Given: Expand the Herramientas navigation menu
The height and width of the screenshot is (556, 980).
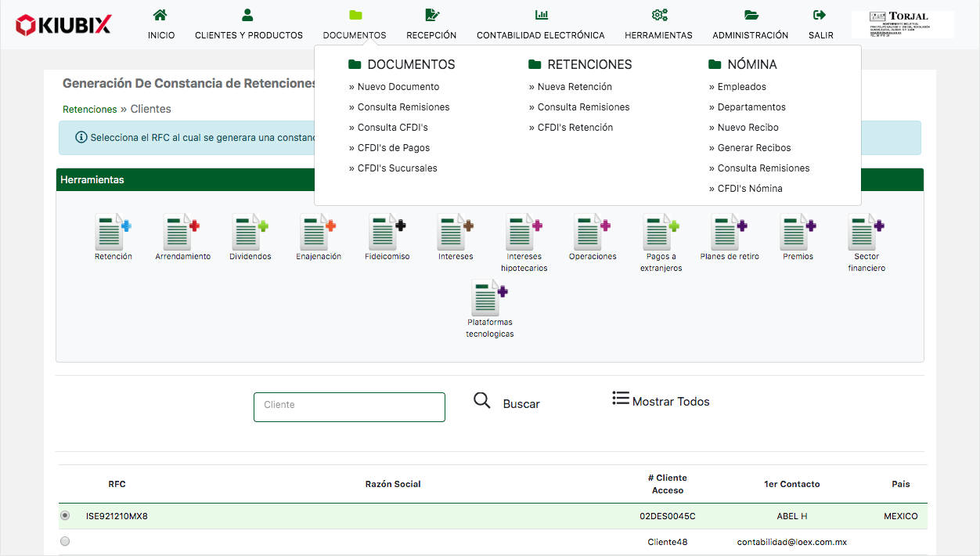Looking at the screenshot, I should 658,25.
